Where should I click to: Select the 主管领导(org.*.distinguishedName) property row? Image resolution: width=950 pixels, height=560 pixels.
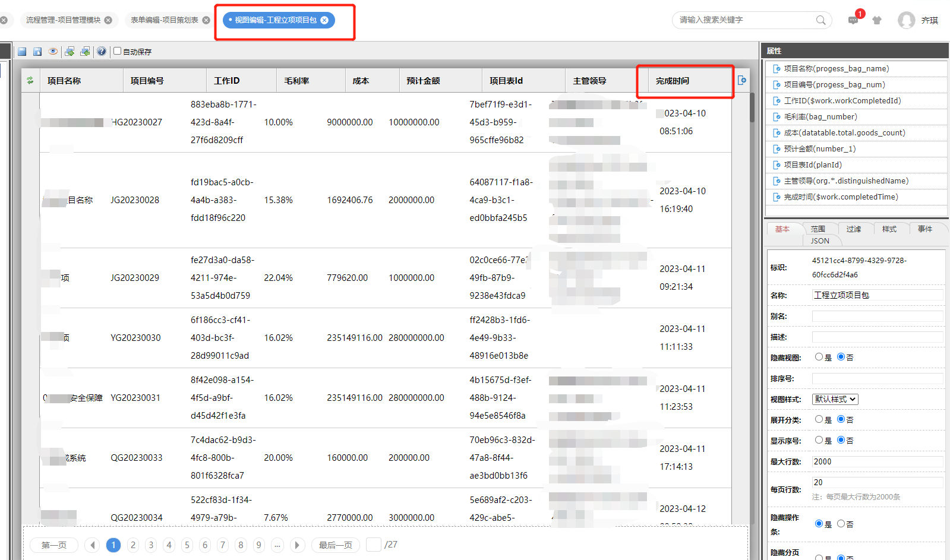click(856, 181)
